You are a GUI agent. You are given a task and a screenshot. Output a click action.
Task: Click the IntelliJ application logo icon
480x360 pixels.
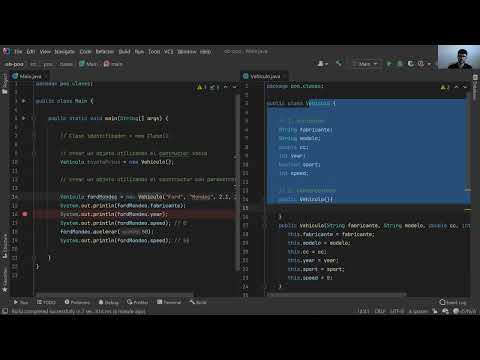click(6, 51)
